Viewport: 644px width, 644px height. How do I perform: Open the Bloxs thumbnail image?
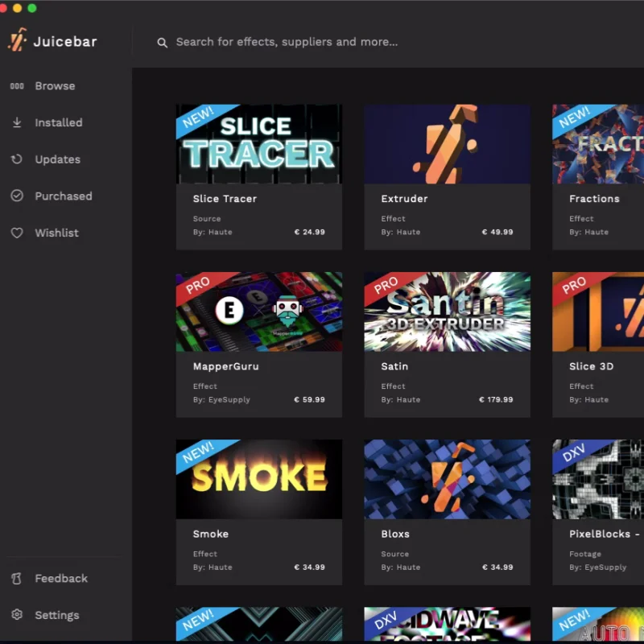click(x=447, y=479)
